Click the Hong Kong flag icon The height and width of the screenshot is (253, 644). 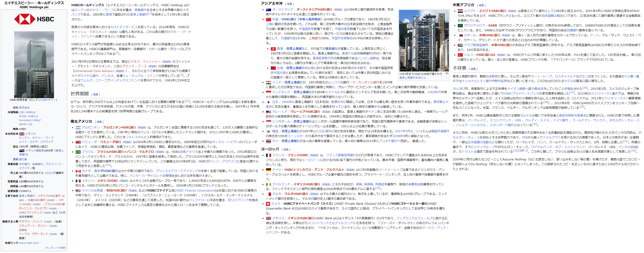(273, 49)
